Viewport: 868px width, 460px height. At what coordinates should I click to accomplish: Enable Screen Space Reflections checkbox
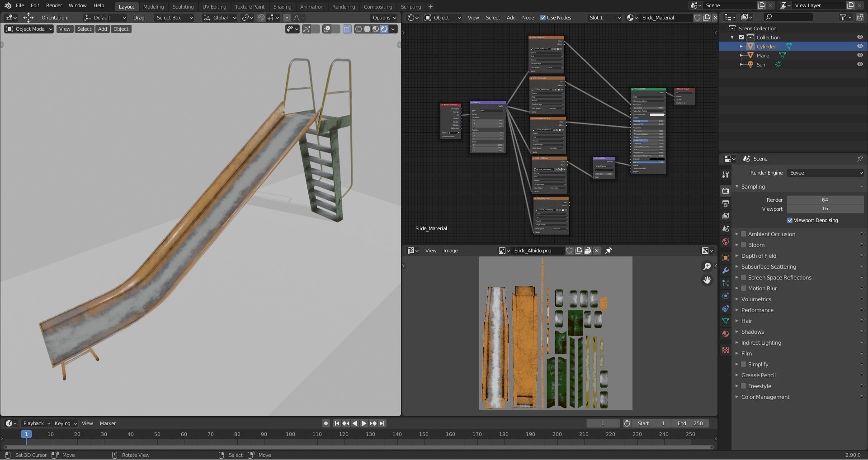[744, 277]
